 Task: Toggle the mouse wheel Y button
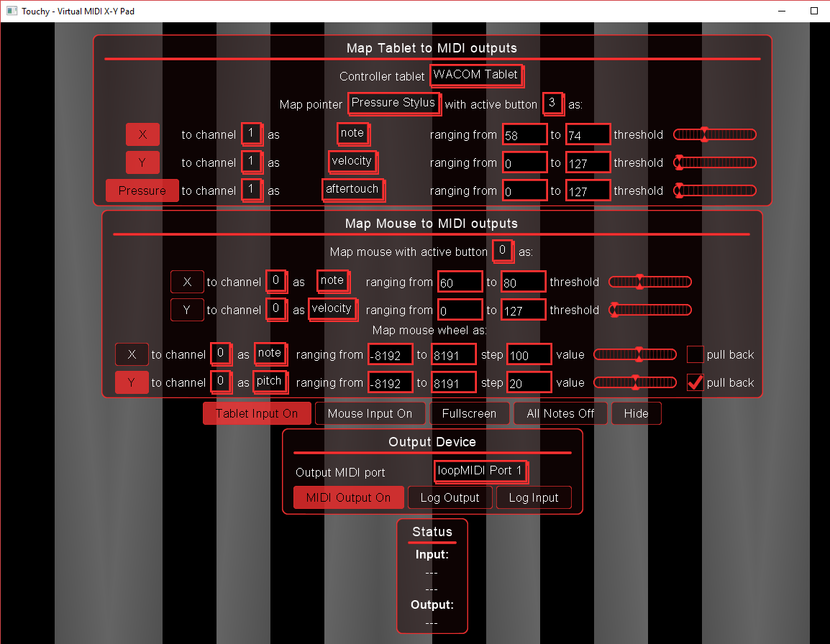pos(132,382)
